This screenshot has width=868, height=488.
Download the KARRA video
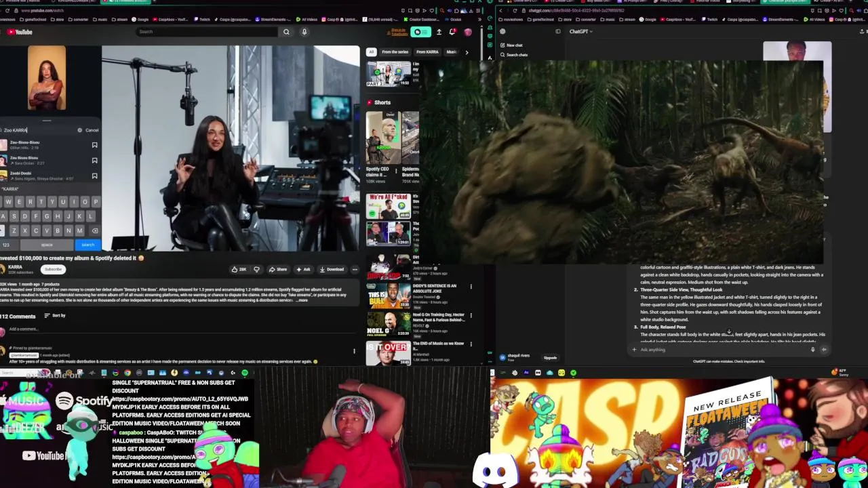coord(332,269)
